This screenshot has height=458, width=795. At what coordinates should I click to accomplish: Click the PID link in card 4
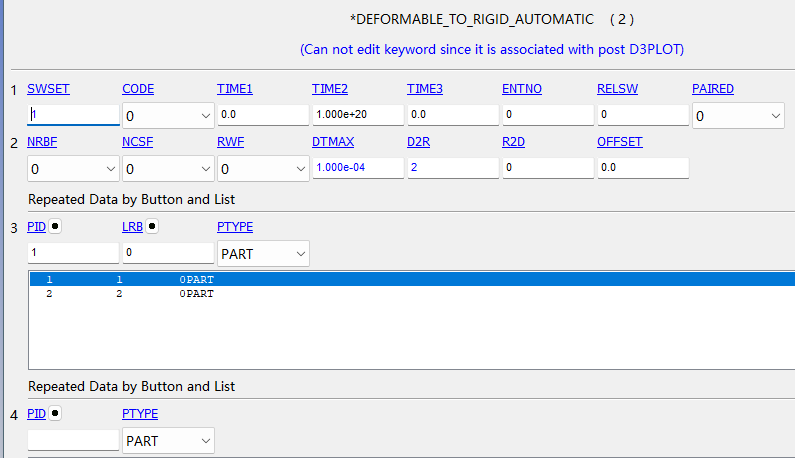[x=37, y=414]
